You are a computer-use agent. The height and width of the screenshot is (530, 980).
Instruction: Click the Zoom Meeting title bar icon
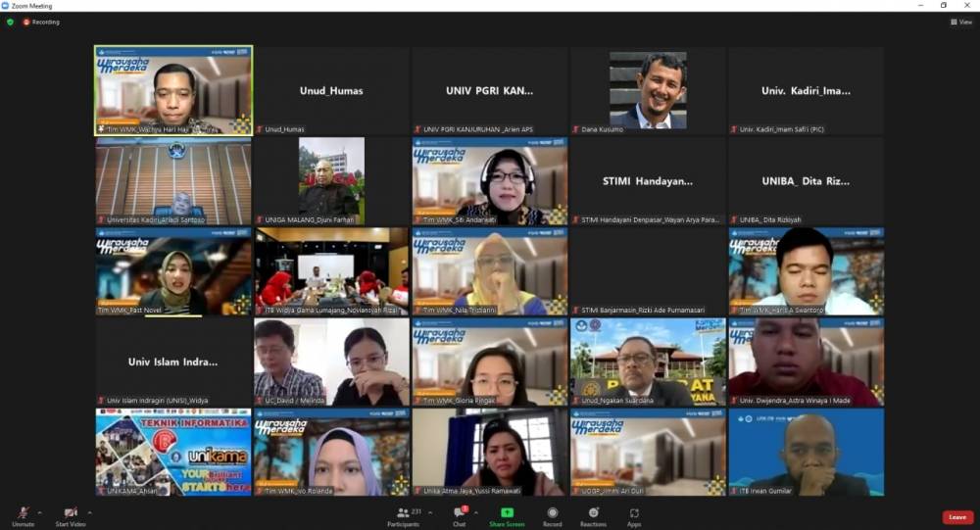click(6, 6)
